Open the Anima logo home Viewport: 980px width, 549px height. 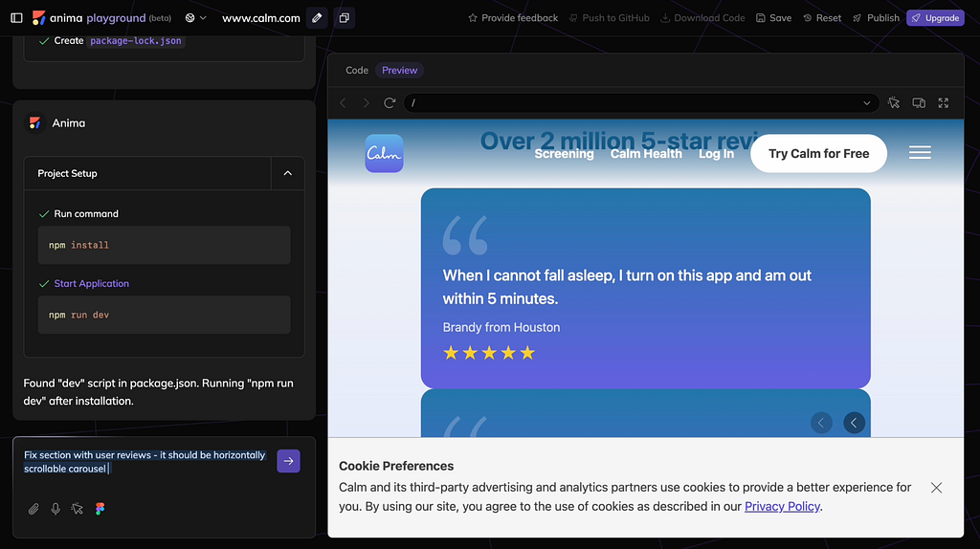pyautogui.click(x=38, y=18)
